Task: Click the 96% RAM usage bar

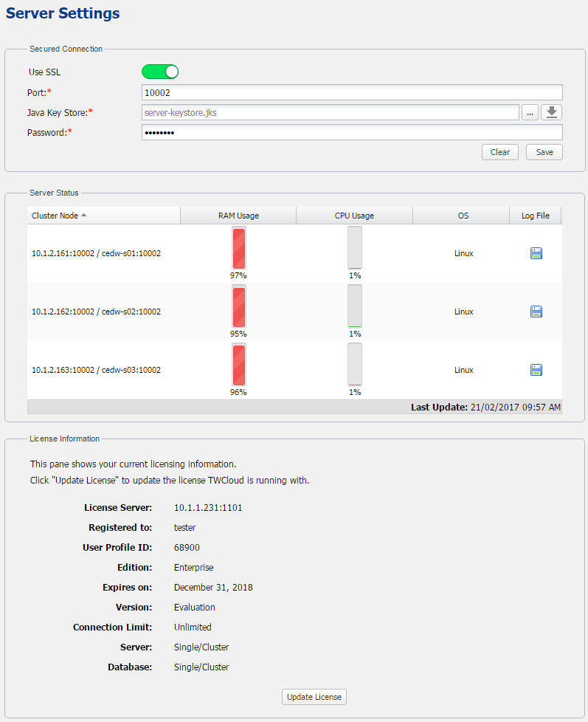Action: point(239,365)
